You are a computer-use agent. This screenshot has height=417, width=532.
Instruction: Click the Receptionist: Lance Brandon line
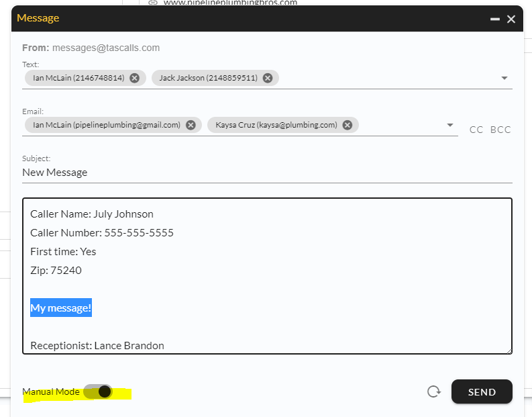[x=97, y=345]
